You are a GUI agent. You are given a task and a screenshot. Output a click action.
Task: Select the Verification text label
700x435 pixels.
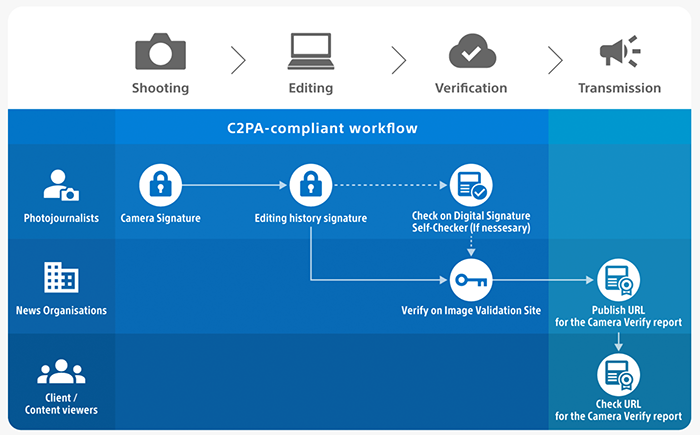click(471, 88)
